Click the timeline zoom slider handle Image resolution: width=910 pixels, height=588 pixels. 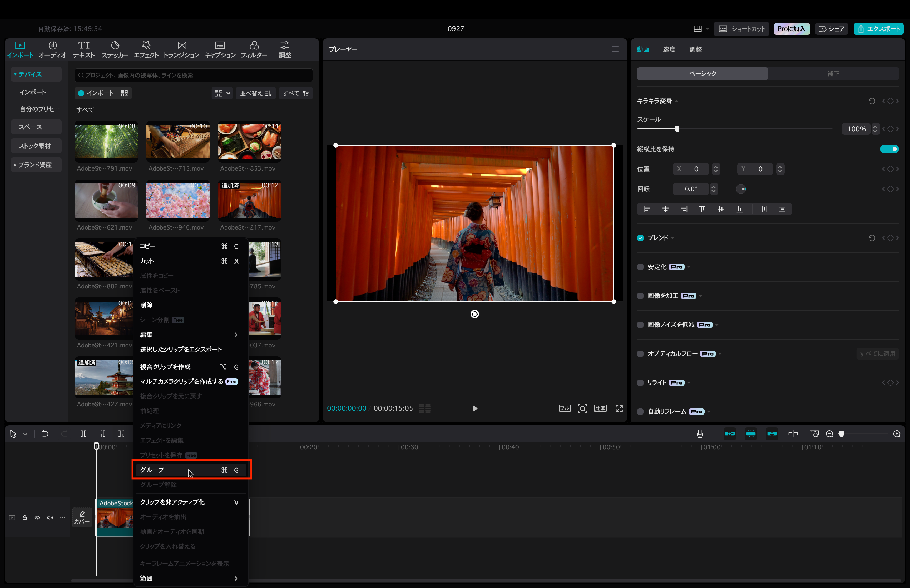(x=841, y=434)
